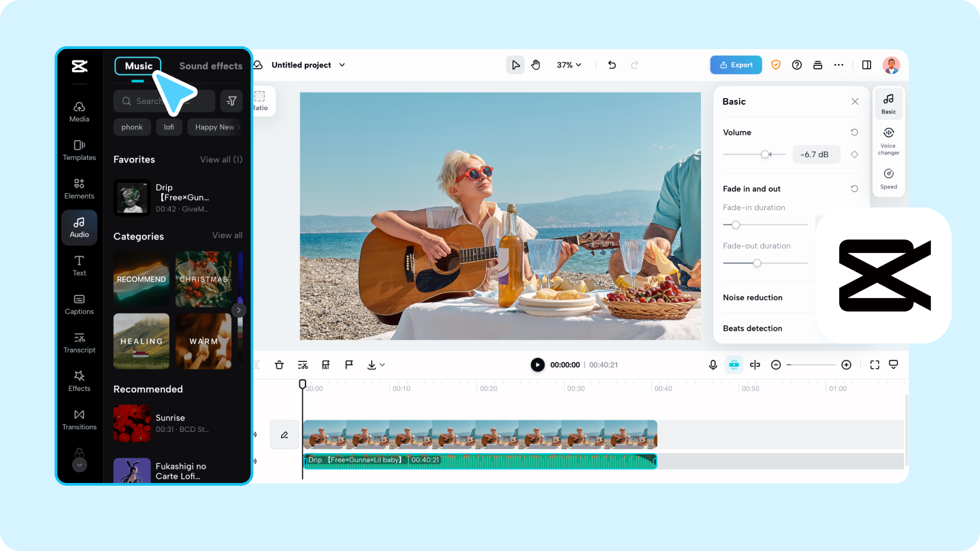Viewport: 980px width, 551px height.
Task: Expand the download options chevron
Action: [383, 365]
